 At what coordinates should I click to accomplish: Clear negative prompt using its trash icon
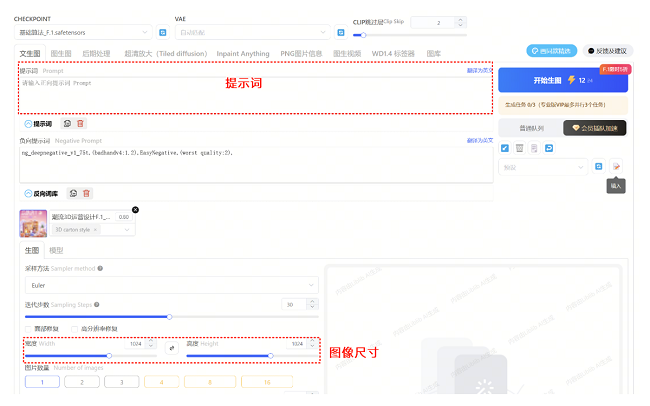point(87,193)
